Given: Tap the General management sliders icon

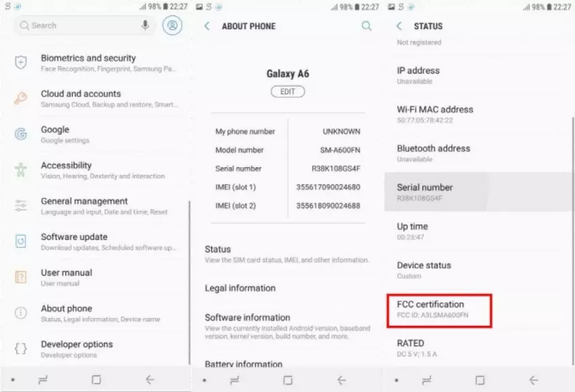Looking at the screenshot, I should point(21,206).
